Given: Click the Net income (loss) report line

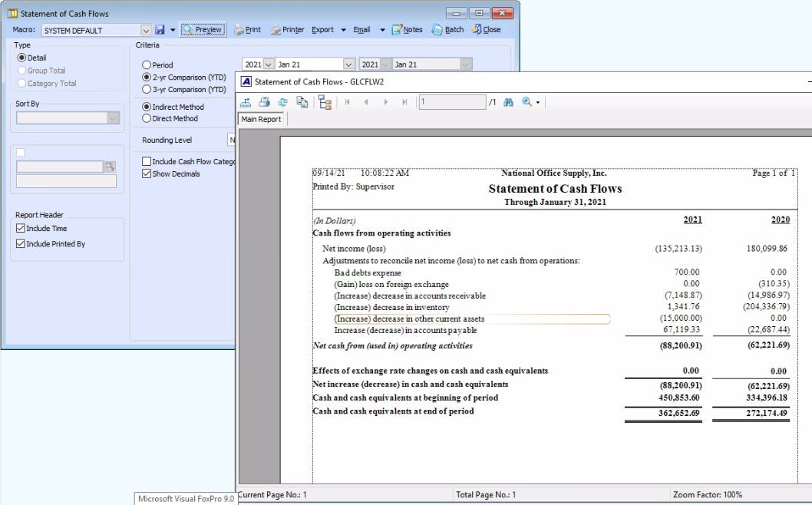Looking at the screenshot, I should [x=354, y=249].
